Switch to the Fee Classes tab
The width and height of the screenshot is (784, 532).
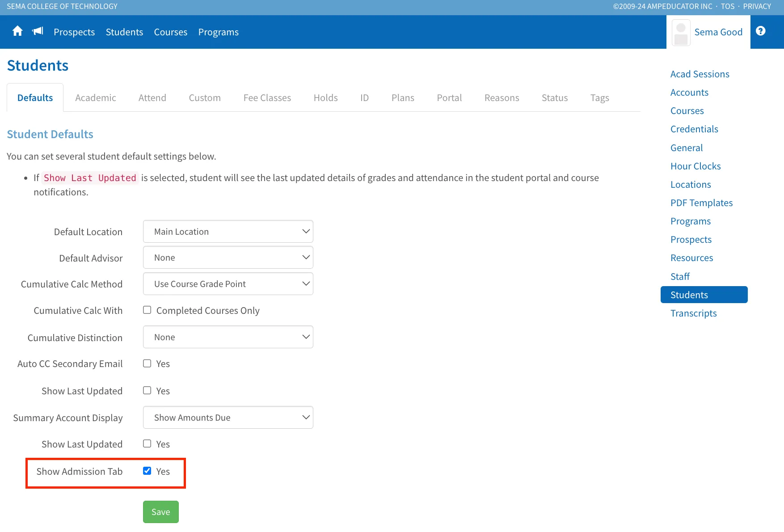point(267,98)
